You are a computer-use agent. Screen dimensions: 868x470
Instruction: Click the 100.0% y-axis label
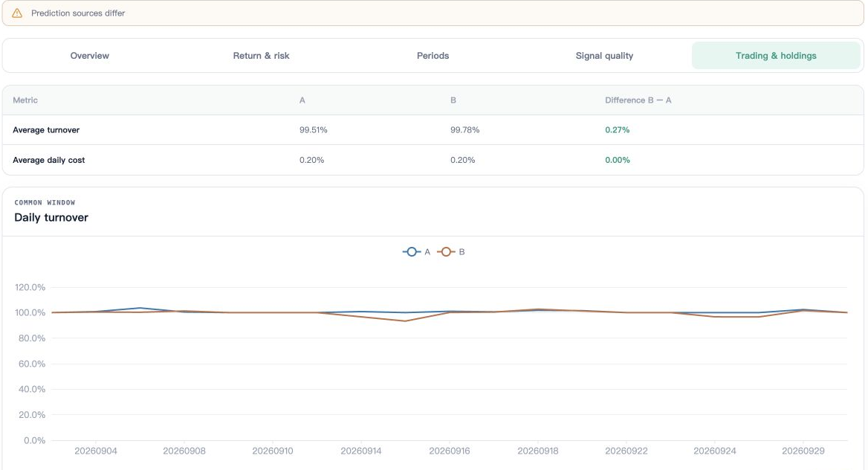30,312
